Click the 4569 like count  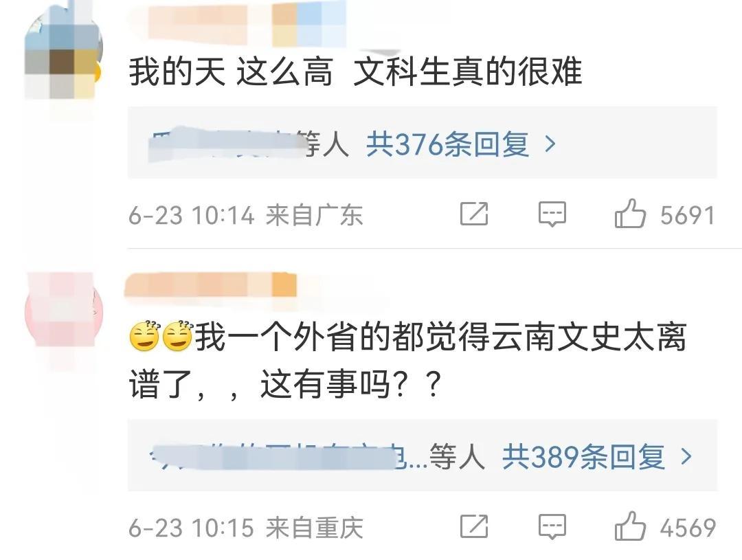(x=688, y=527)
